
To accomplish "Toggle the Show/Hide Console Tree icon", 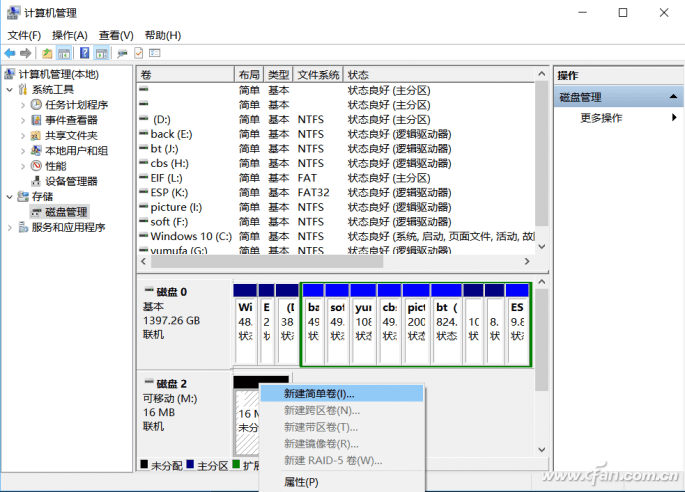I will coord(64,53).
